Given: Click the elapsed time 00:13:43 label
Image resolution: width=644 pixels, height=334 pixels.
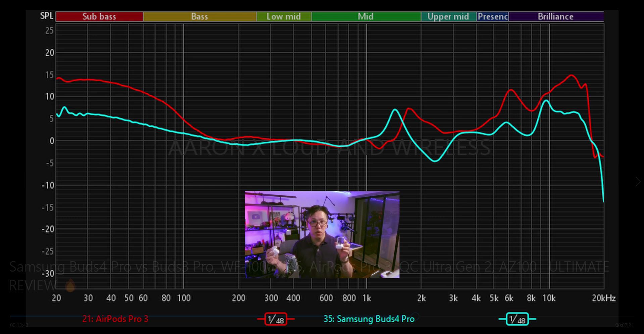Looking at the screenshot, I should pyautogui.click(x=19, y=325).
